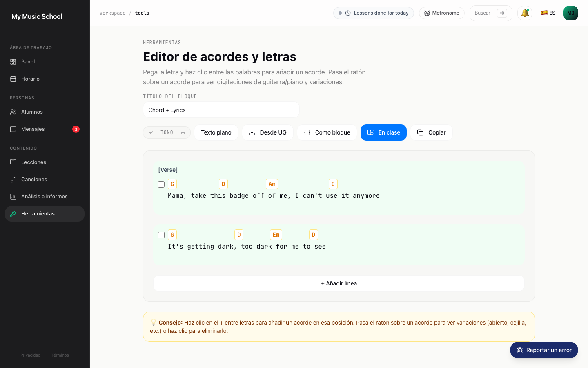
Task: Click the tools breadcrumb text
Action: click(142, 13)
